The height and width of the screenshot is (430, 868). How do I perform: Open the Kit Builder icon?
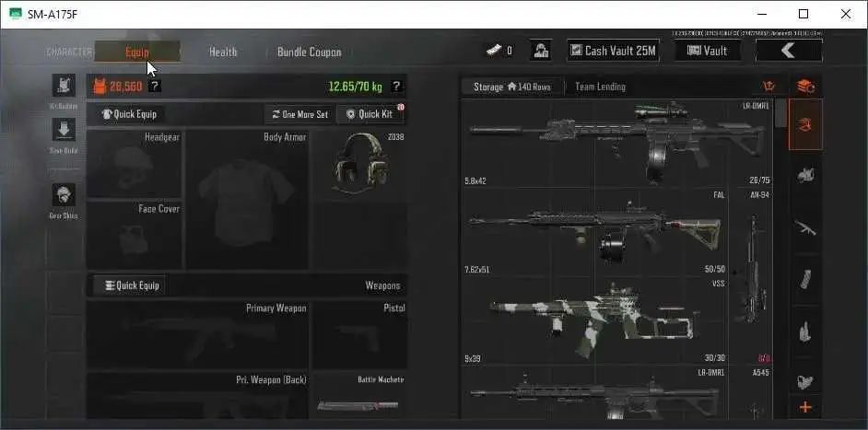[64, 86]
